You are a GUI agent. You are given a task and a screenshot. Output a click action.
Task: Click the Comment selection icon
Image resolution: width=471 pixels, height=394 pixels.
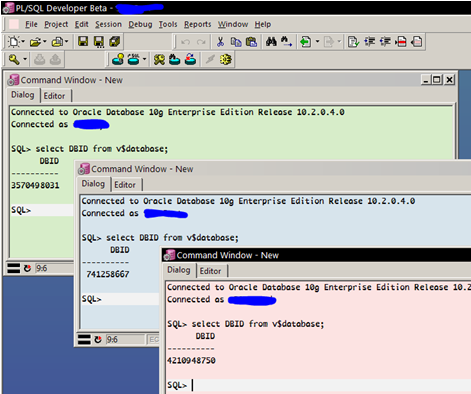point(401,42)
